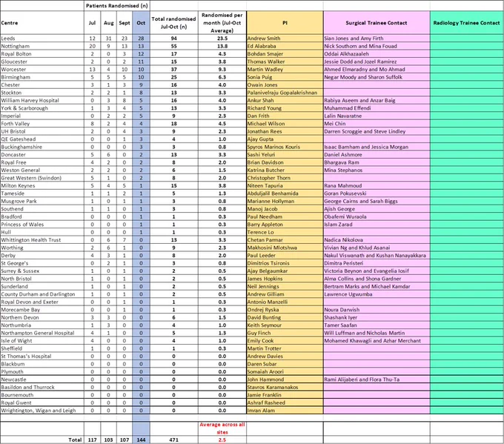
Task: Select trainee cell Vivian Ng and Khlud Asanai
Action: tap(377, 248)
